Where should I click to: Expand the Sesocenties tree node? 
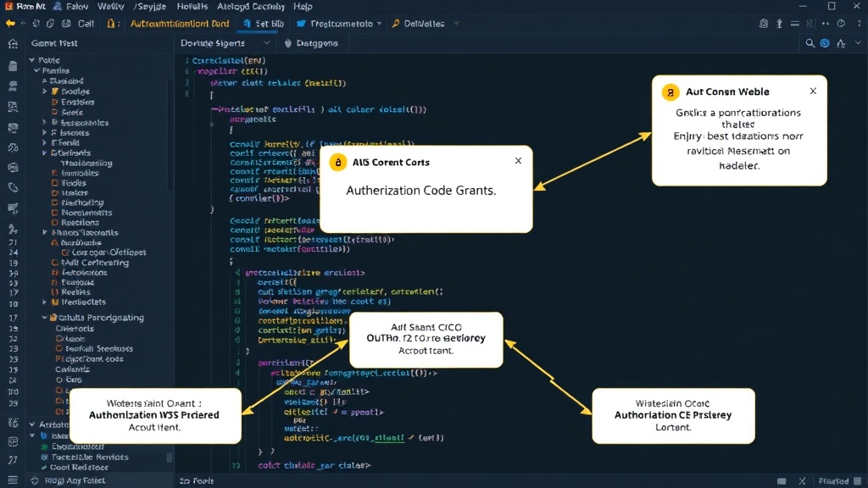tap(45, 122)
